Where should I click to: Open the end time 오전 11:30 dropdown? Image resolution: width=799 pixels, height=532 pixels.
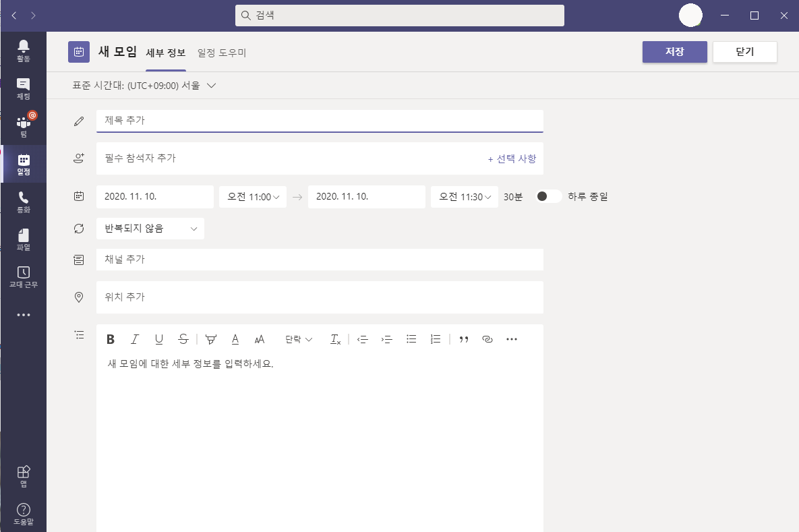coord(465,197)
